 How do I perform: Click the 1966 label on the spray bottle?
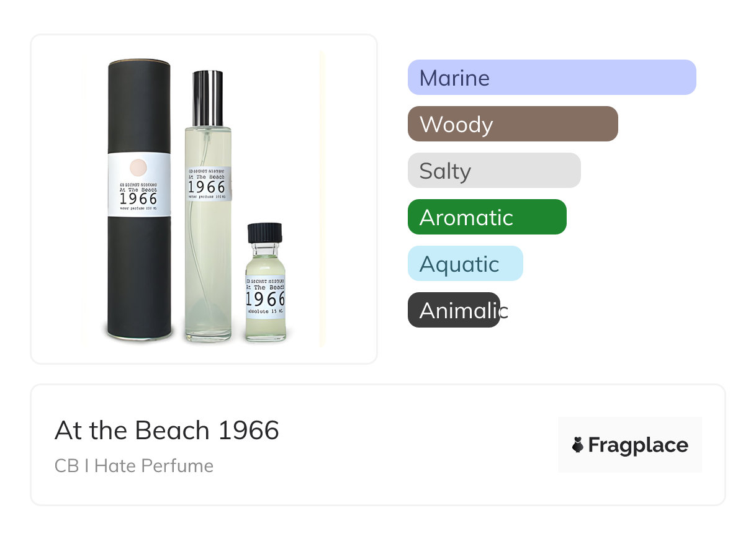point(207,187)
